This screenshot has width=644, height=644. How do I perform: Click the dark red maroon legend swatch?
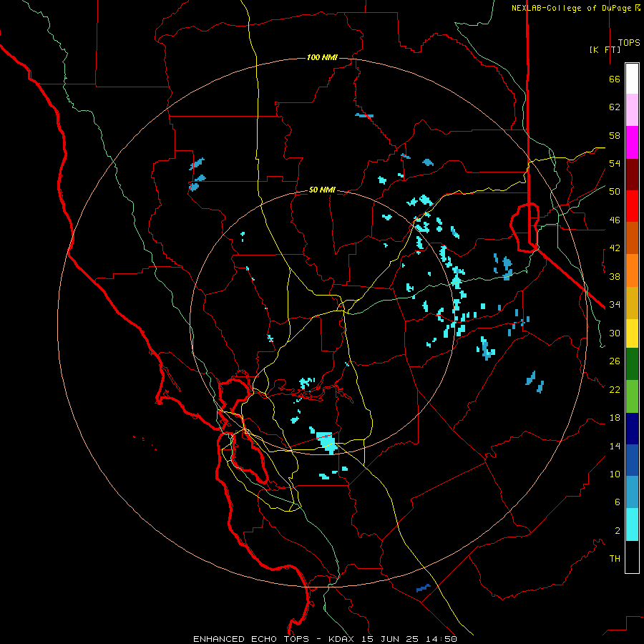click(632, 175)
